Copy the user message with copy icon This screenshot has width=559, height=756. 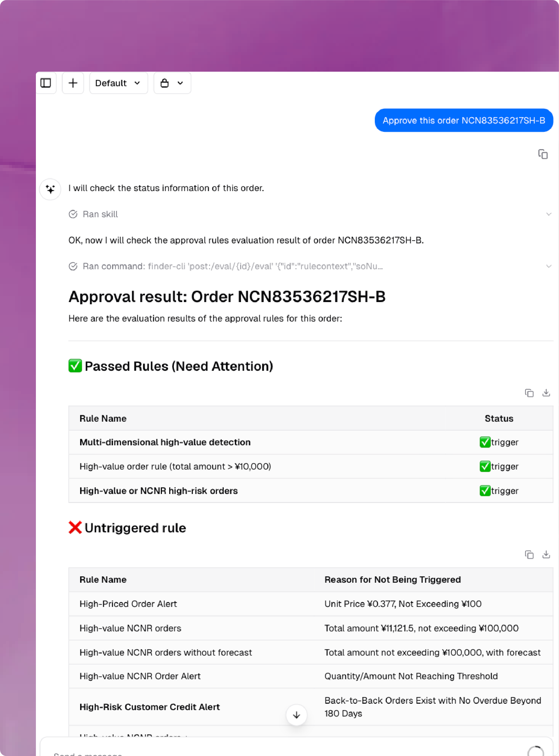click(543, 154)
